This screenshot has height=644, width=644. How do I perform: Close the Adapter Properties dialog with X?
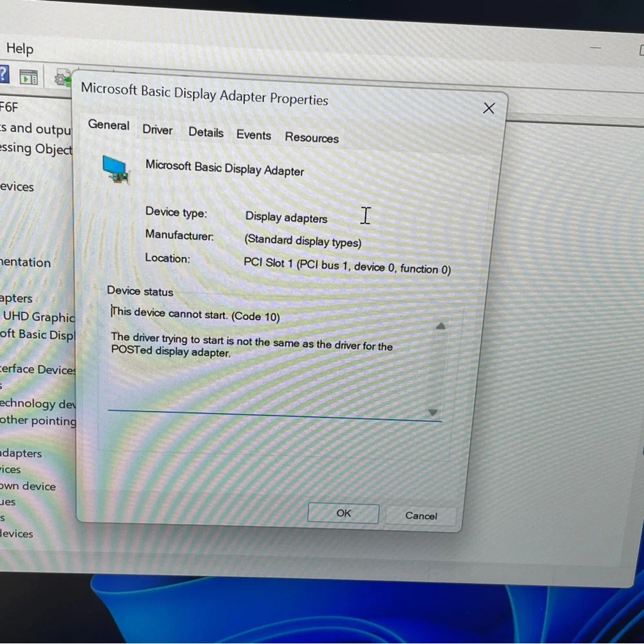coord(489,108)
